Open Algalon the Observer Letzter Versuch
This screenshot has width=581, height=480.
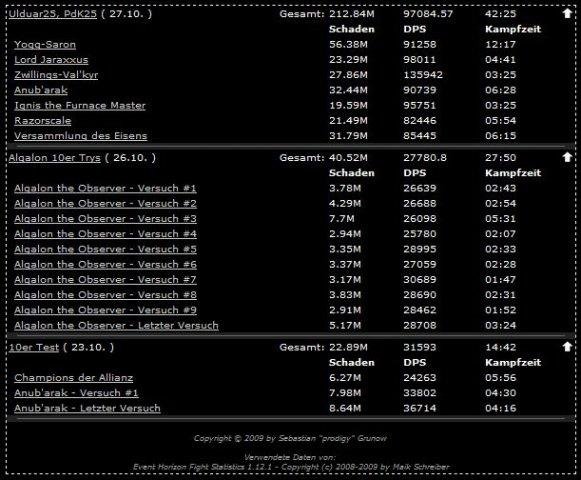click(116, 326)
